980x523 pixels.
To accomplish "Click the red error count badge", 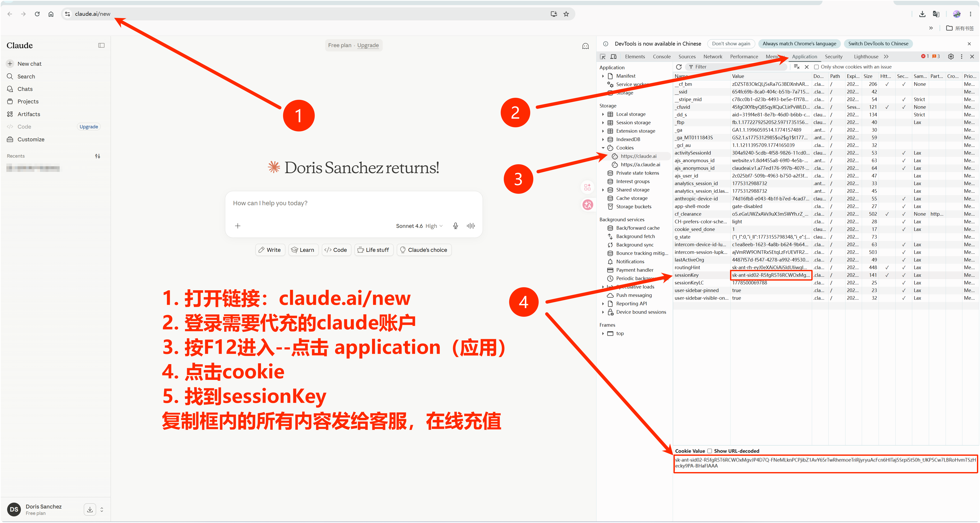I will click(x=925, y=57).
